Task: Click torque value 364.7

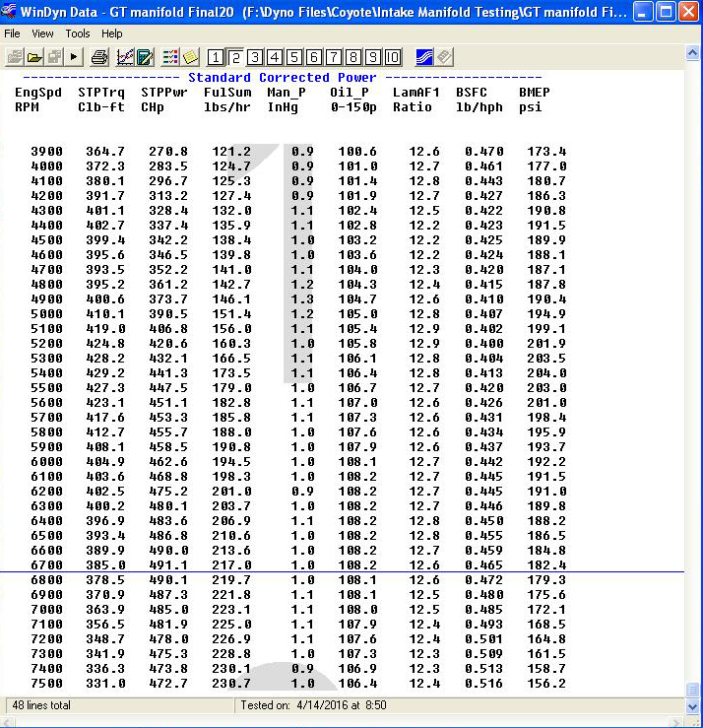Action: tap(105, 152)
